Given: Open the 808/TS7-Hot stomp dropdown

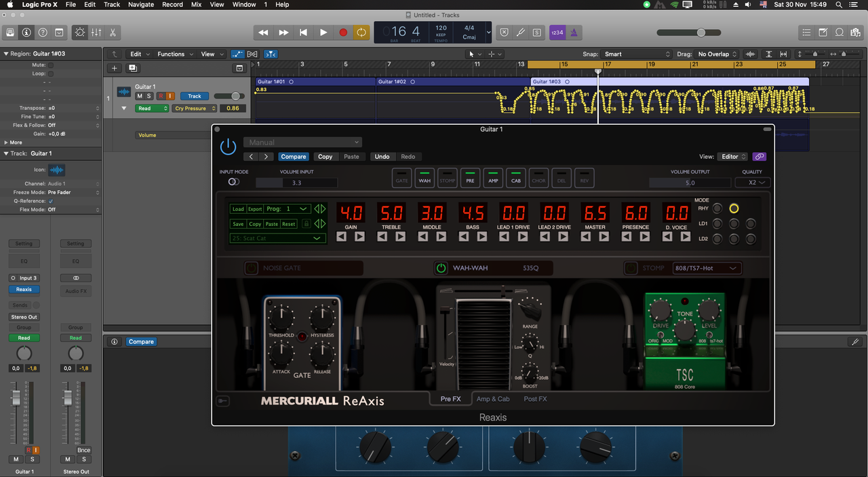Looking at the screenshot, I should 707,268.
